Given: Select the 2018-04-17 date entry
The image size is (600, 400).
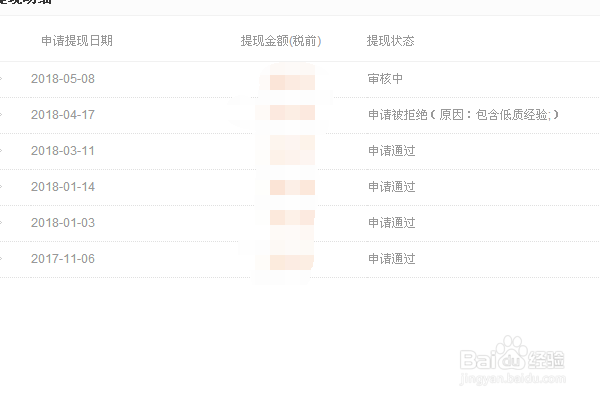Looking at the screenshot, I should [x=63, y=115].
